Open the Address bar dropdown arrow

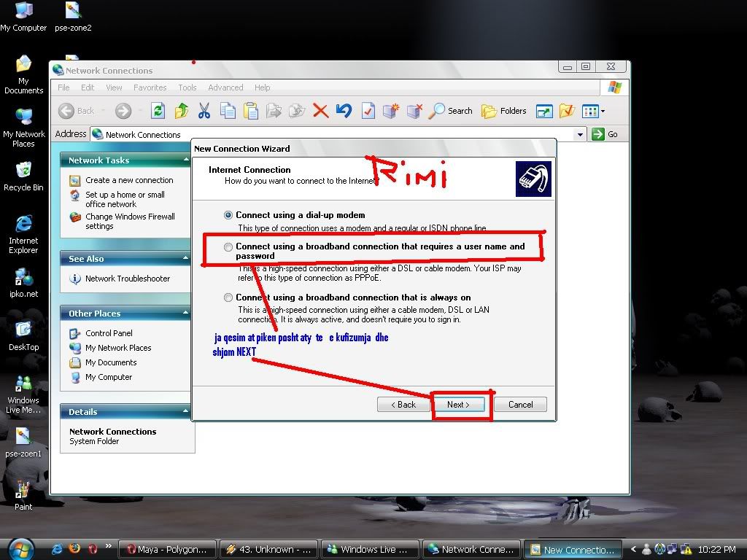pos(580,134)
